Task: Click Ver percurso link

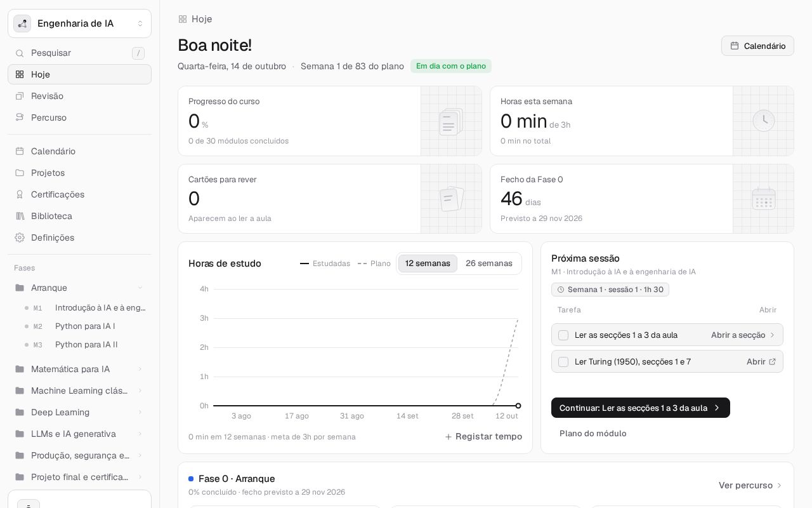Action: click(x=750, y=485)
